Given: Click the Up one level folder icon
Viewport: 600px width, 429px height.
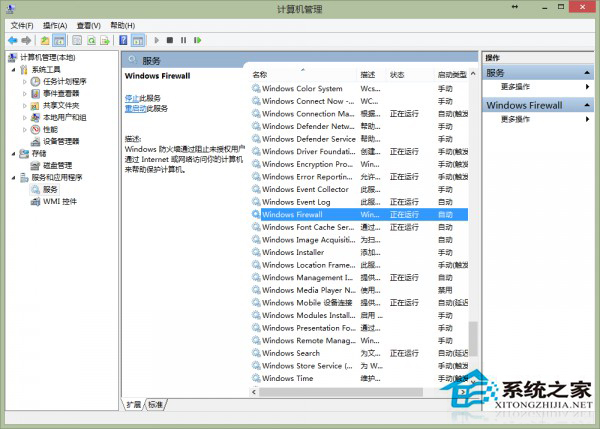Looking at the screenshot, I should 45,40.
